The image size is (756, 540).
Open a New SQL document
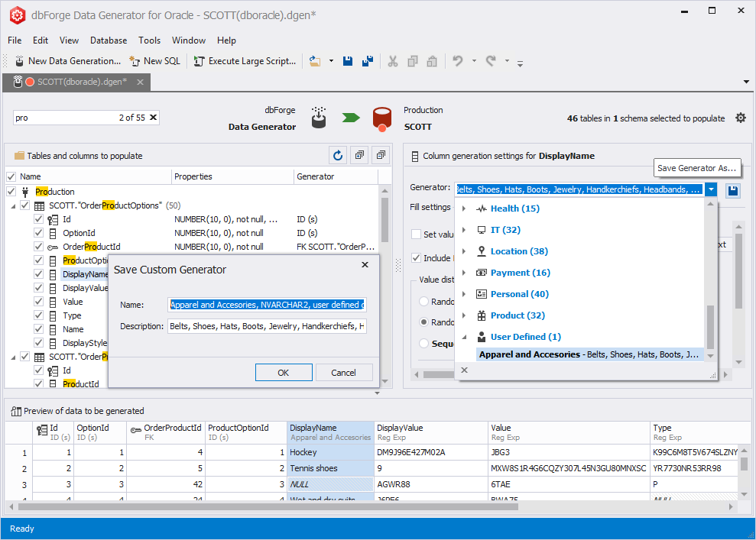pyautogui.click(x=154, y=61)
